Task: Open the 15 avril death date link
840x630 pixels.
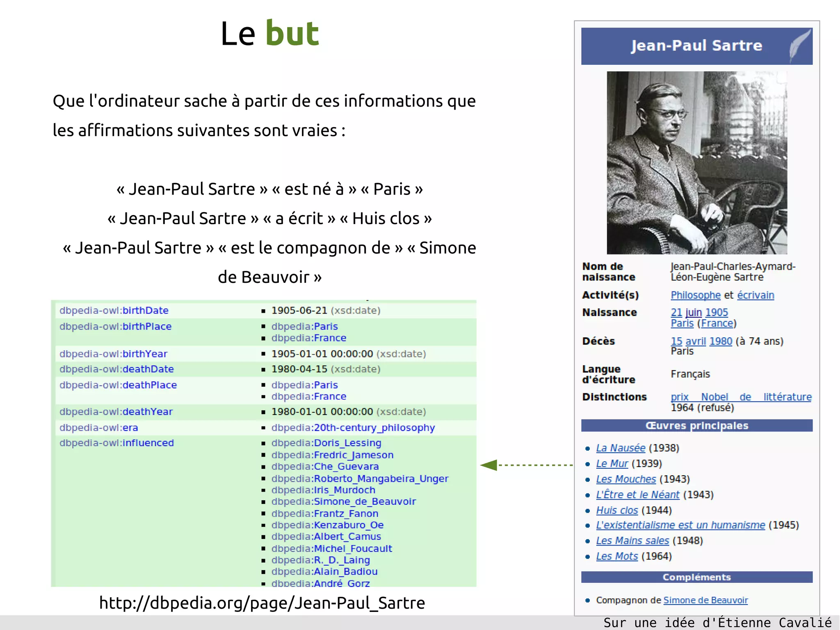Action: coord(688,341)
